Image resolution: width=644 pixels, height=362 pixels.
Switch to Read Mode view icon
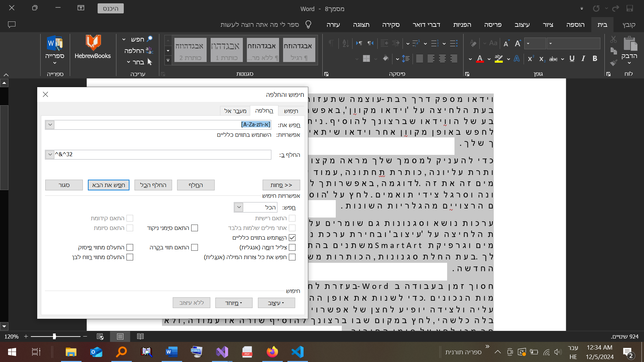pyautogui.click(x=140, y=336)
